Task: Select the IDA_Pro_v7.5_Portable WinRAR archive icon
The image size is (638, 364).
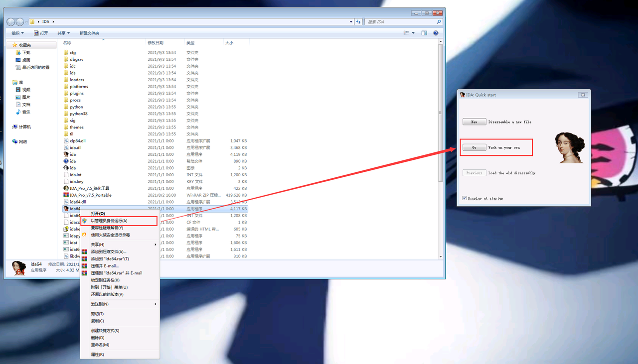Action: [66, 195]
